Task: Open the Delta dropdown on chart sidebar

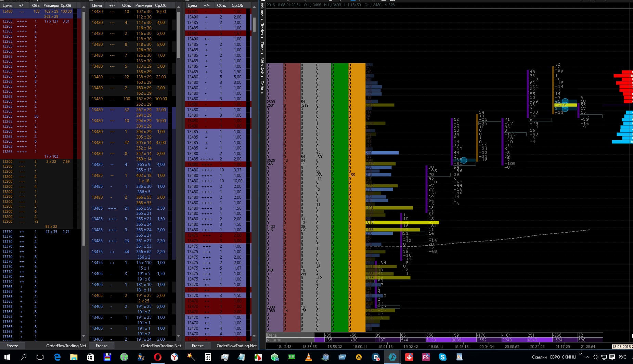Action: pos(262,87)
